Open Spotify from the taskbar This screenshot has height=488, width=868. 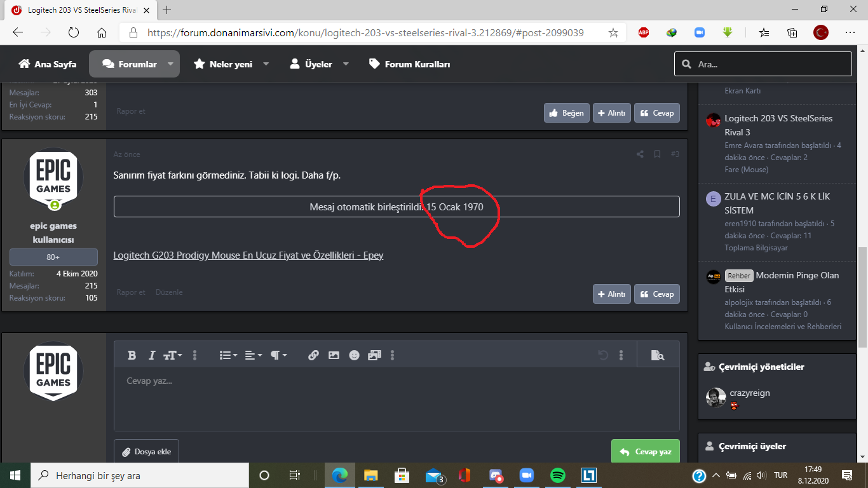pos(557,475)
